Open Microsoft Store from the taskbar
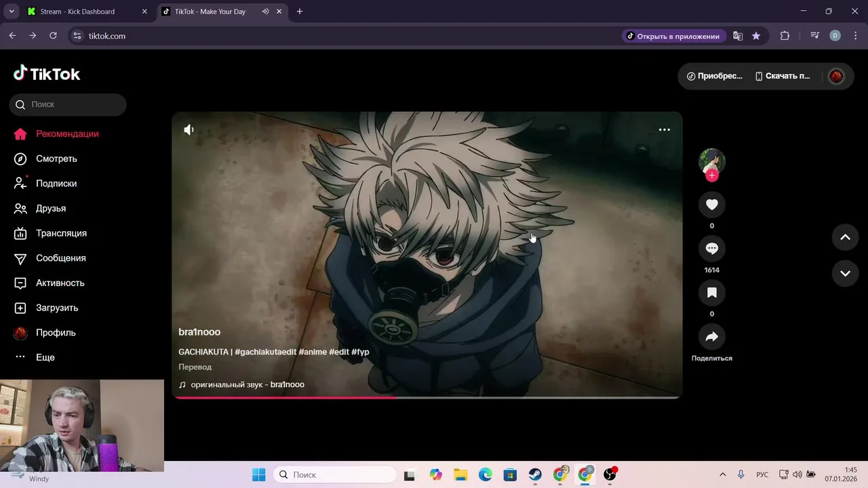This screenshot has width=868, height=488. pyautogui.click(x=510, y=474)
